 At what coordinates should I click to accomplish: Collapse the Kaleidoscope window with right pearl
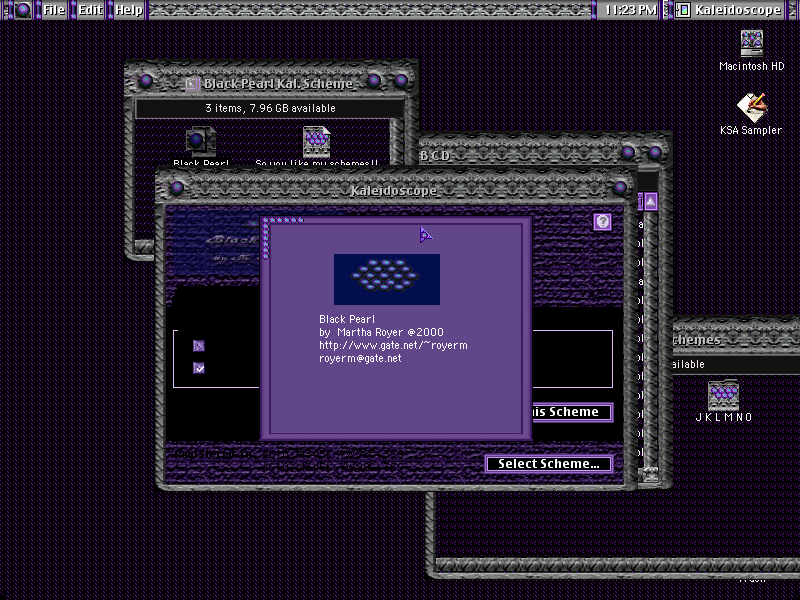click(x=620, y=188)
